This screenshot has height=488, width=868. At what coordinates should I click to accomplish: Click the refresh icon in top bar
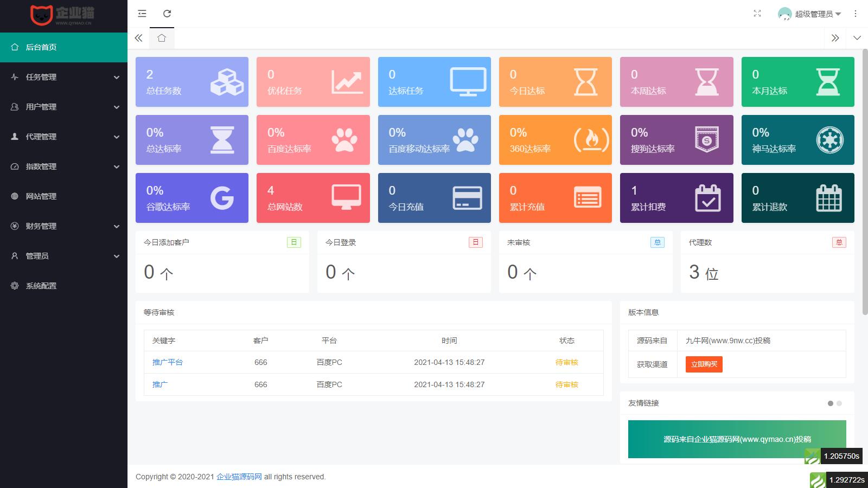pyautogui.click(x=167, y=14)
